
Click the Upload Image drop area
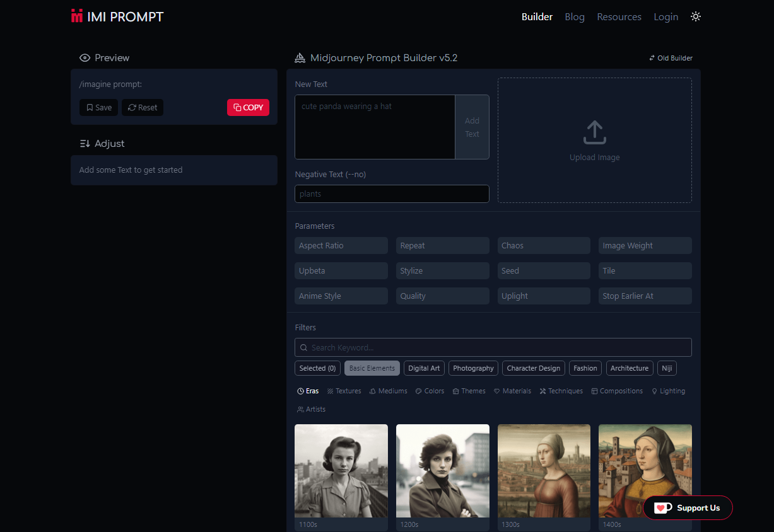pyautogui.click(x=594, y=141)
